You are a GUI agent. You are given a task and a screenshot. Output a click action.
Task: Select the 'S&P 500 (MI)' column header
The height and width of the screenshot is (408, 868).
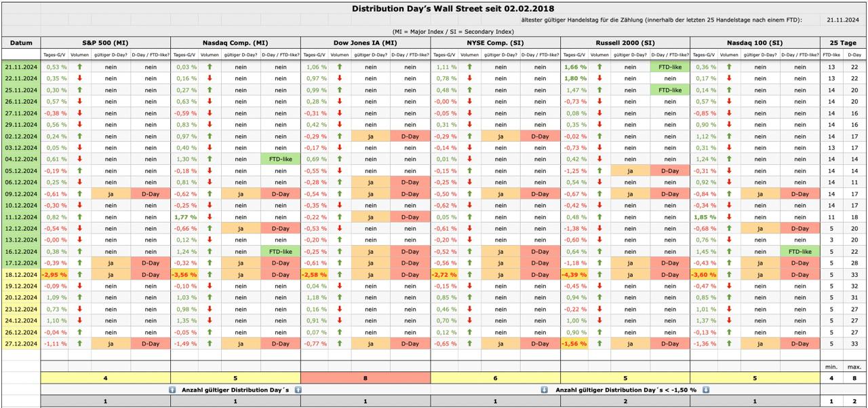click(x=105, y=43)
